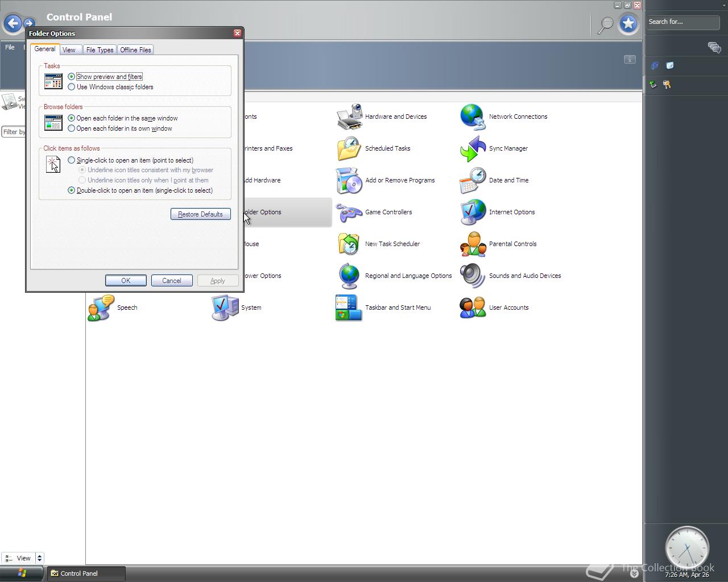The image size is (728, 582).
Task: Open the Parental Controls icon
Action: click(x=473, y=244)
